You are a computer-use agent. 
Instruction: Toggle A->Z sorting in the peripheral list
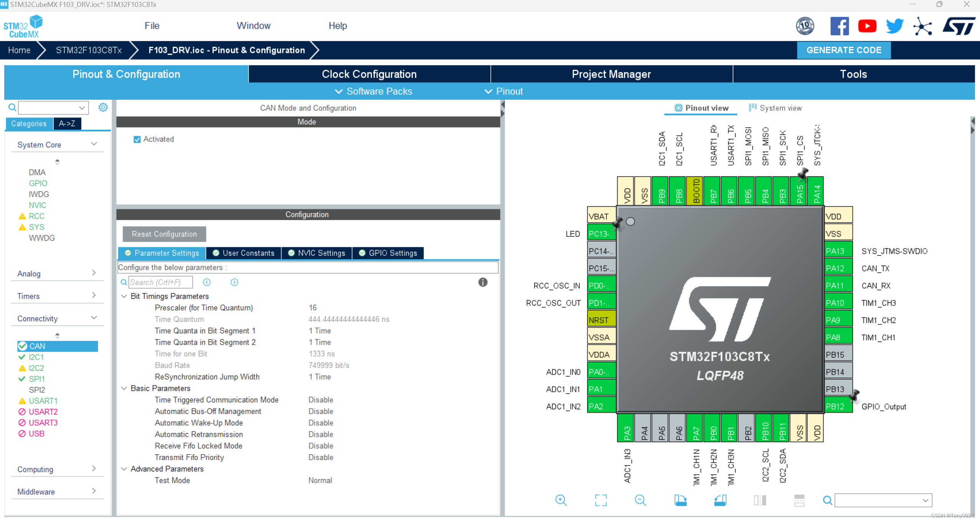click(x=67, y=124)
